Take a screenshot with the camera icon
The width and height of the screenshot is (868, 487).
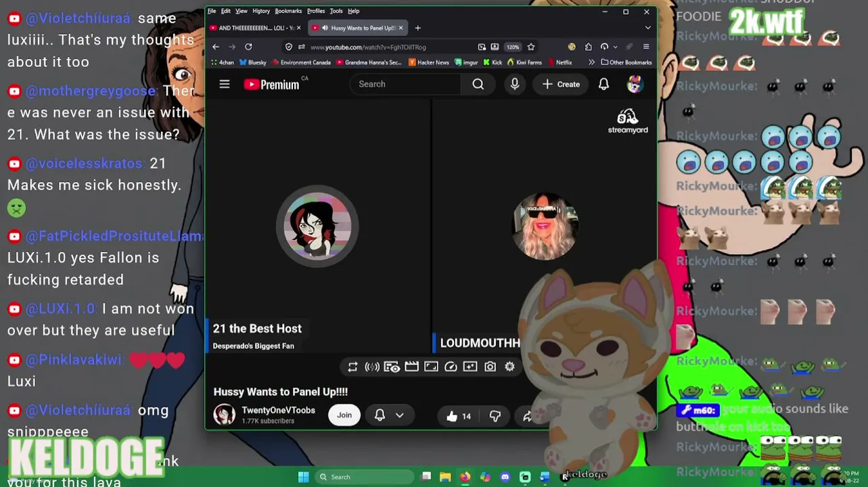(490, 367)
